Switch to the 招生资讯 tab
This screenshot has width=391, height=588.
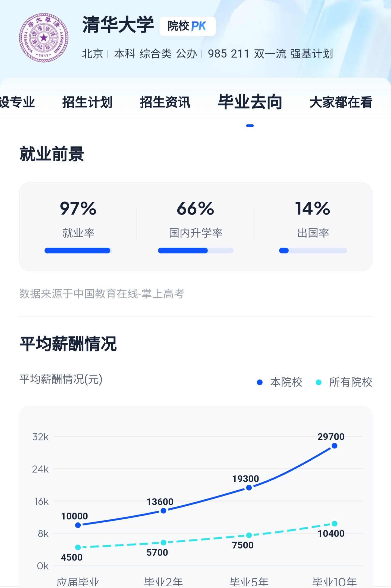[165, 102]
